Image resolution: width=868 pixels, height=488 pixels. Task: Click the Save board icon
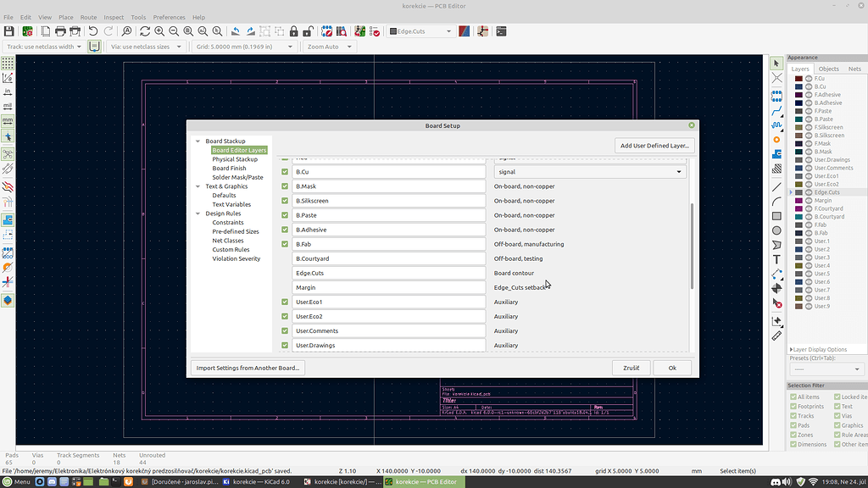coord(8,31)
